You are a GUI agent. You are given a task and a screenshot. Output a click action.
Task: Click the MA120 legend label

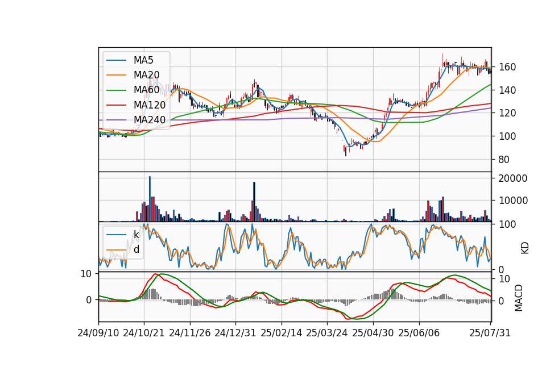pos(150,105)
